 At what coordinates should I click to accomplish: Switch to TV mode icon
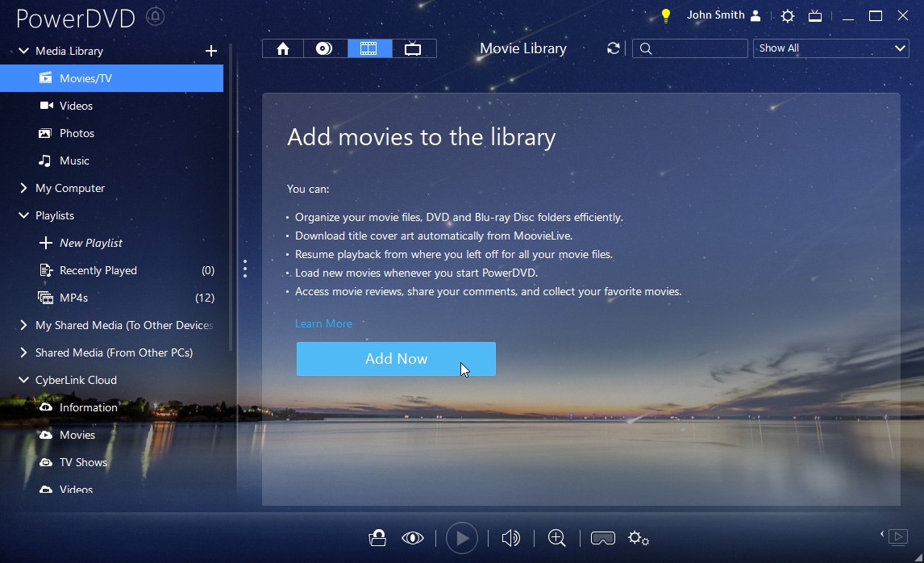pyautogui.click(x=815, y=16)
